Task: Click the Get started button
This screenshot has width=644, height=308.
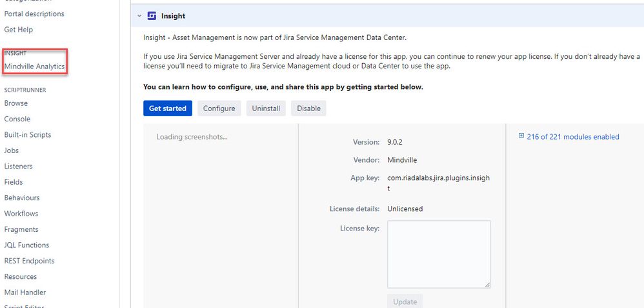Action: click(168, 108)
